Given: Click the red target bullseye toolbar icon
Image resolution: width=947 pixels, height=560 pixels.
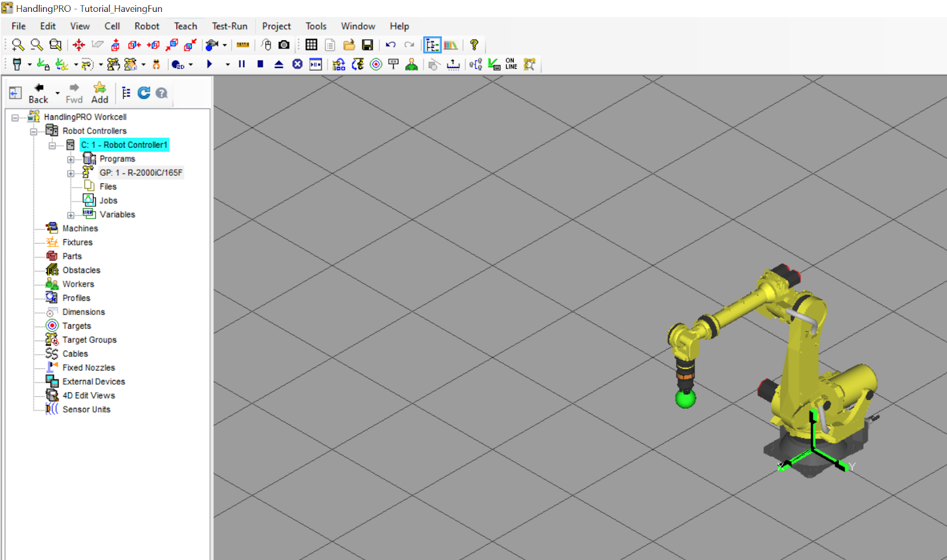Looking at the screenshot, I should pyautogui.click(x=376, y=64).
